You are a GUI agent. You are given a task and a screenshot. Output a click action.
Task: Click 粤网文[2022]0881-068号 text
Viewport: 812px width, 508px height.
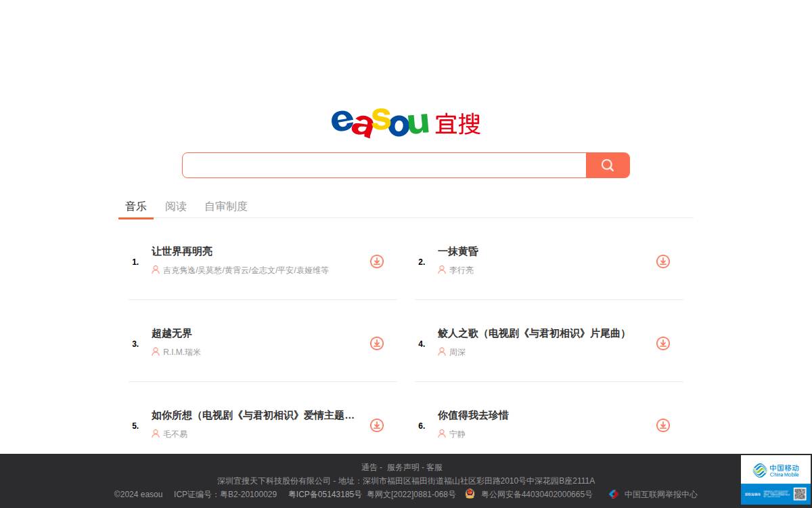click(411, 494)
